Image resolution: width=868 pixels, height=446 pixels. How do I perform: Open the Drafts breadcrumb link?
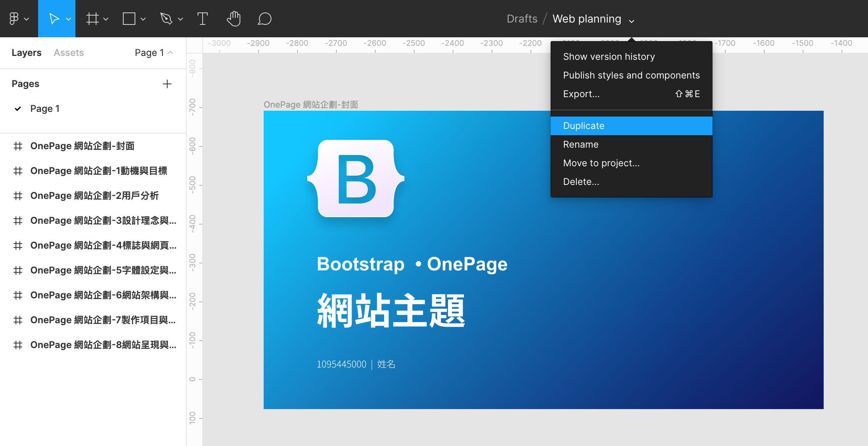pyautogui.click(x=522, y=19)
